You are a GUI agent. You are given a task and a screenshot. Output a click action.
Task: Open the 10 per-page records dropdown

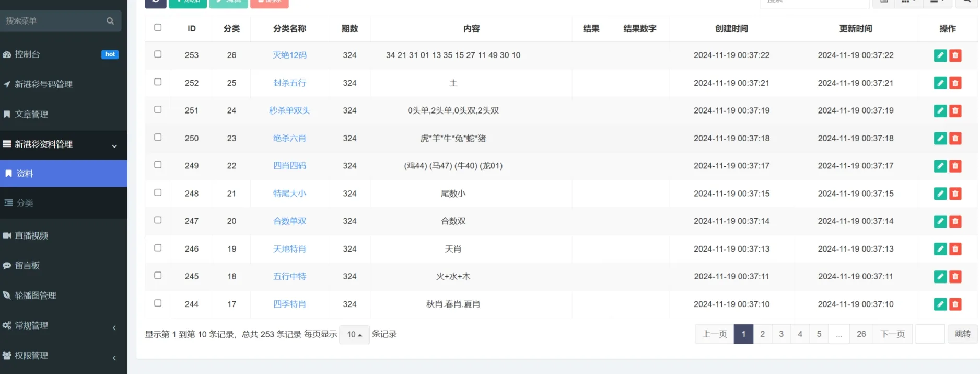tap(354, 334)
